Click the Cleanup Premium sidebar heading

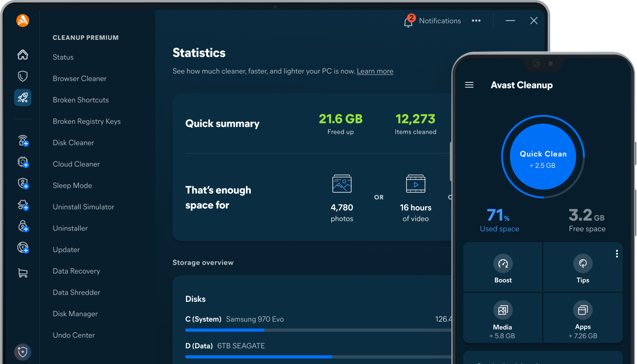tap(86, 38)
